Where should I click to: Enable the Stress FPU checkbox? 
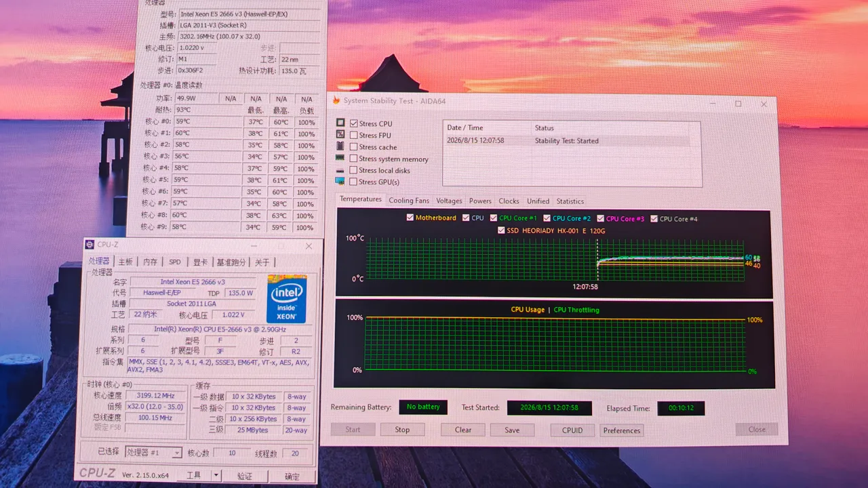(354, 135)
